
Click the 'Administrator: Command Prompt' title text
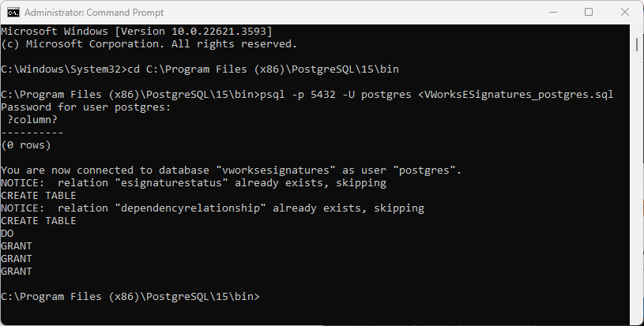point(94,13)
